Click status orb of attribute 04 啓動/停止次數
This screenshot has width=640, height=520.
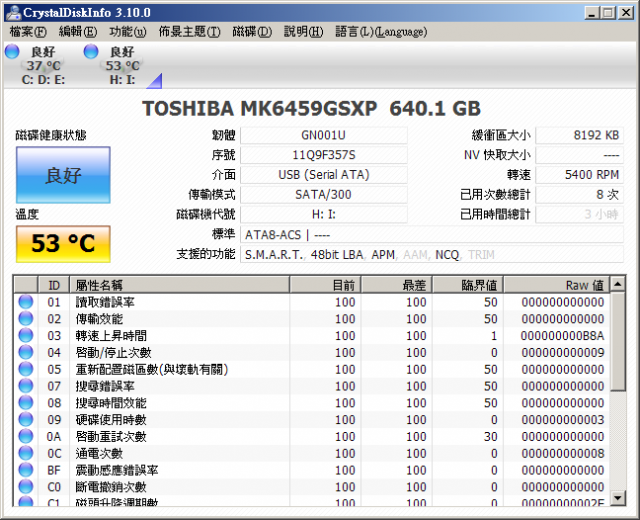coord(26,352)
